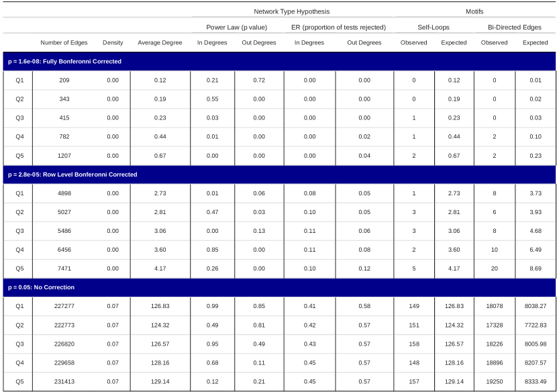Click observed self-loops value 151

[414, 325]
